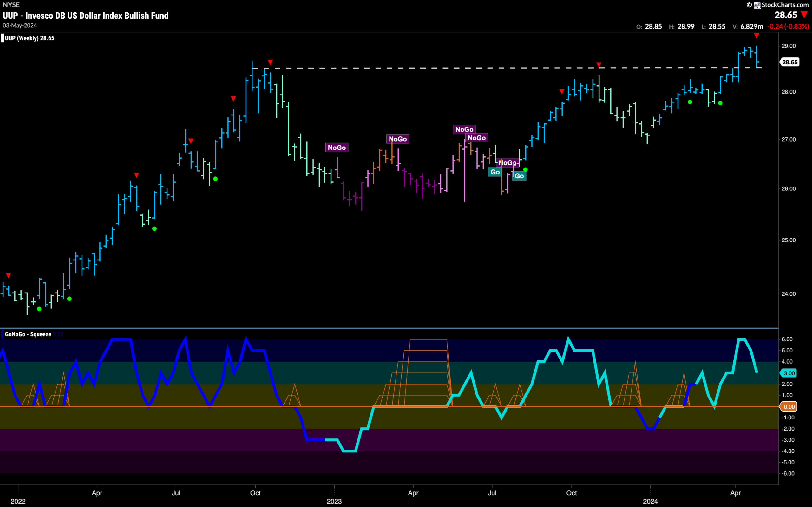Screen dimensions: 812x507
Task: Click the green dot at the 2022 chart low
Action: coord(39,309)
